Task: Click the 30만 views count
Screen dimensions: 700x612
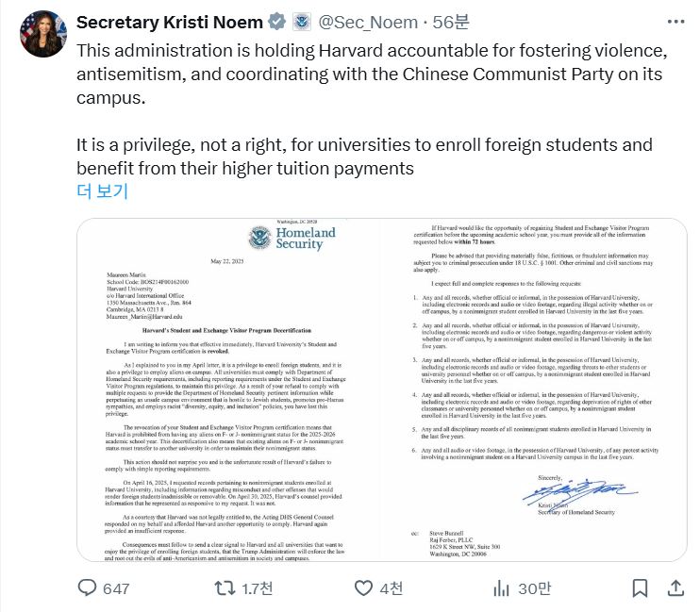Action: click(534, 588)
